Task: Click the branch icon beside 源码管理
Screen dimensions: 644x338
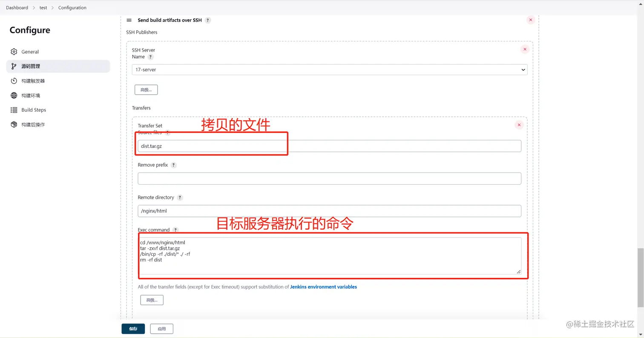Action: tap(14, 66)
